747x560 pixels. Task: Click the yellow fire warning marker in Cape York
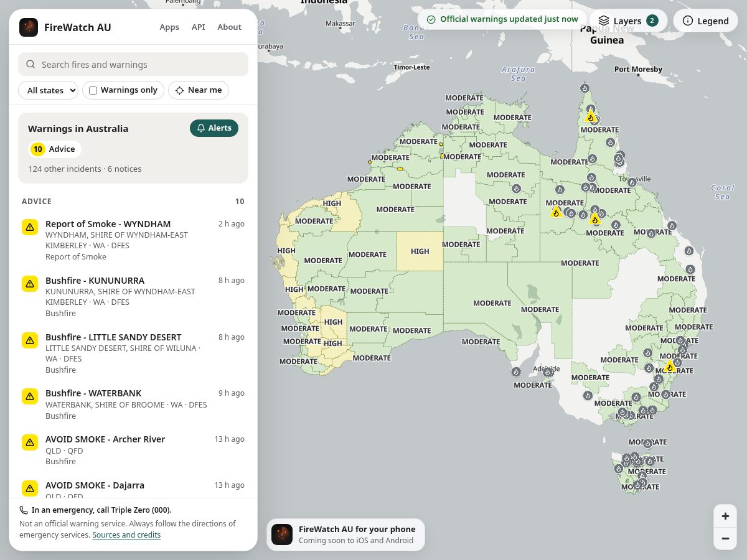tap(591, 116)
